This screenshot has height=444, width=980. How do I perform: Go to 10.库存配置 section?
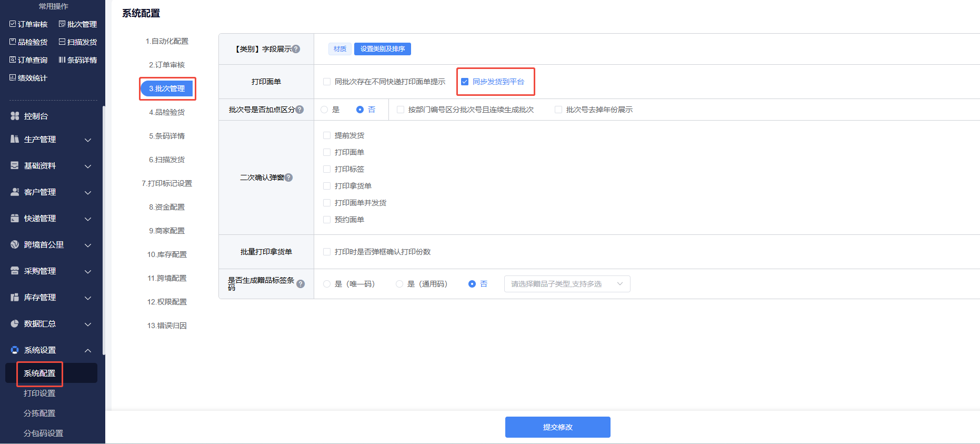(167, 254)
